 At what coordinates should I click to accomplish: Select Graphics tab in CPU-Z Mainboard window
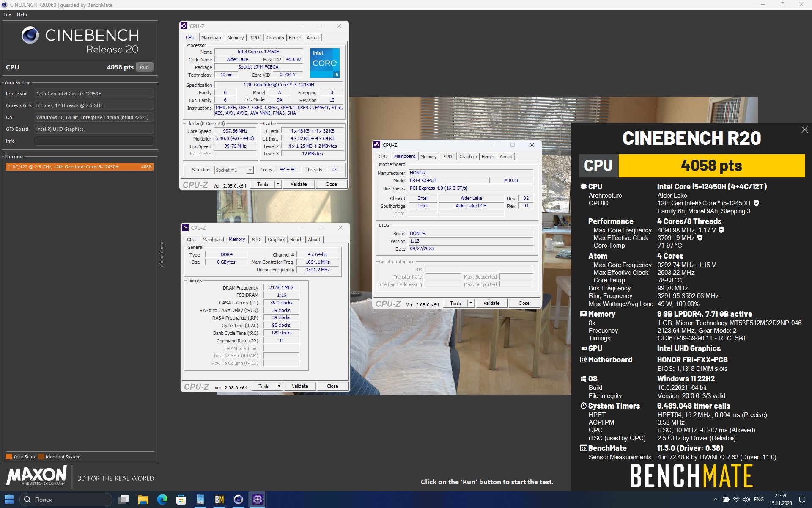468,157
